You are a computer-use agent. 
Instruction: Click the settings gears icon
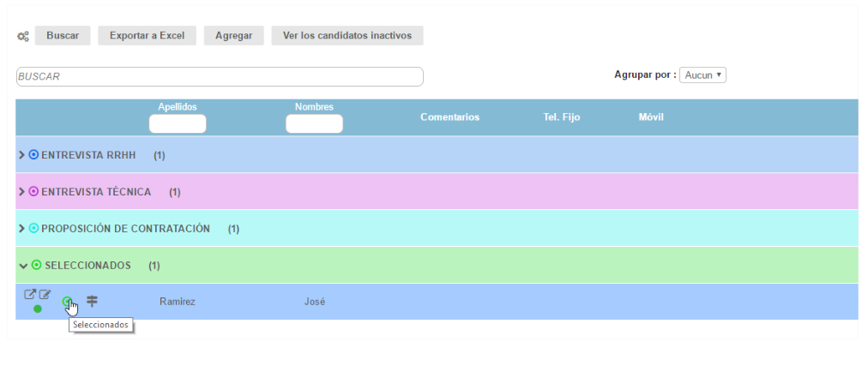coord(23,36)
